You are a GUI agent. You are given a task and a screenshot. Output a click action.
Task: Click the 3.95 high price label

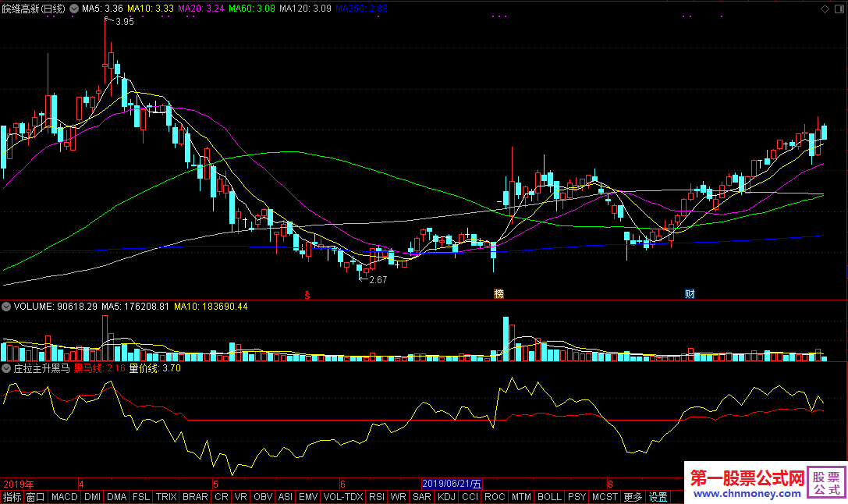[124, 22]
